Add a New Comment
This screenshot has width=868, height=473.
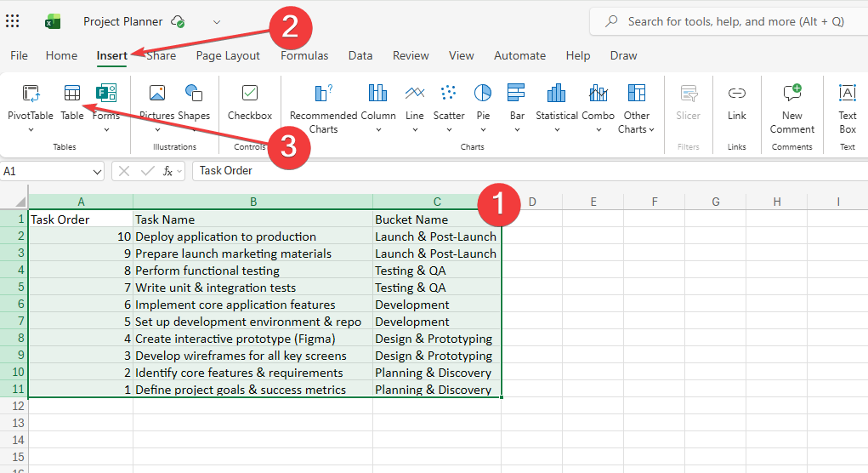[792, 94]
